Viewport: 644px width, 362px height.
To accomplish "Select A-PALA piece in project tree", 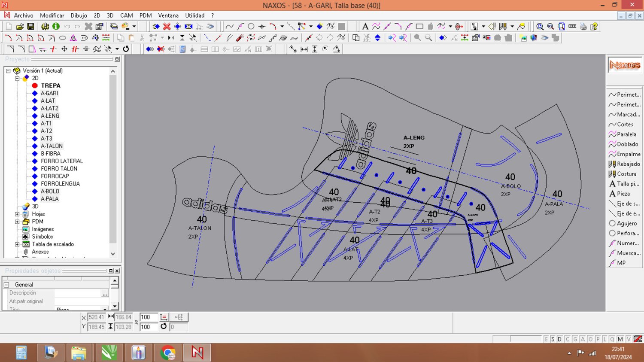I will (x=50, y=199).
